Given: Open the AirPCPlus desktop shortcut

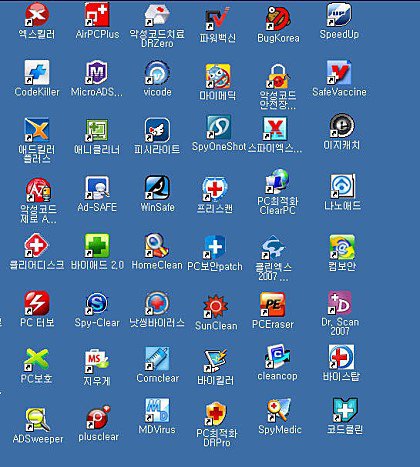Looking at the screenshot, I should (97, 14).
